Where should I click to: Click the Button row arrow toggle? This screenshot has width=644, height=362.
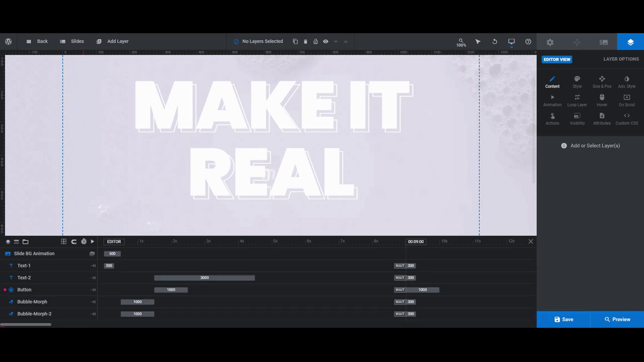(93, 290)
